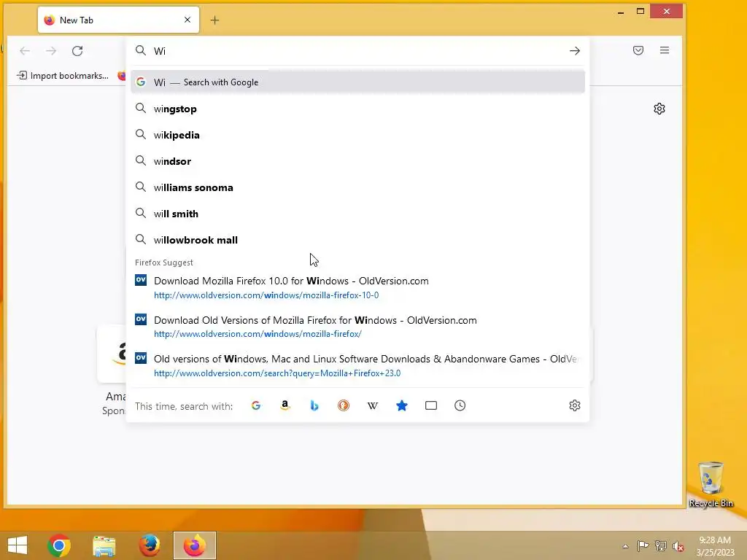This screenshot has height=560, width=747.
Task: Close the New Tab tab
Action: pyautogui.click(x=187, y=20)
